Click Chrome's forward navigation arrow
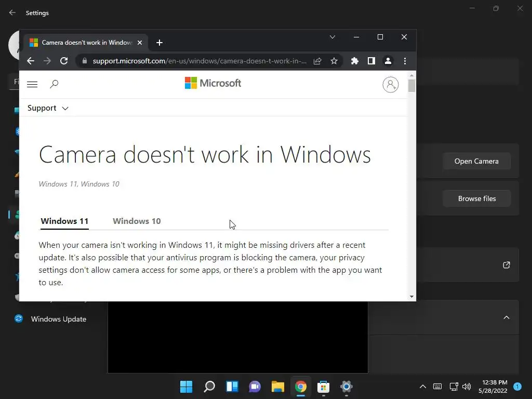 tap(47, 61)
